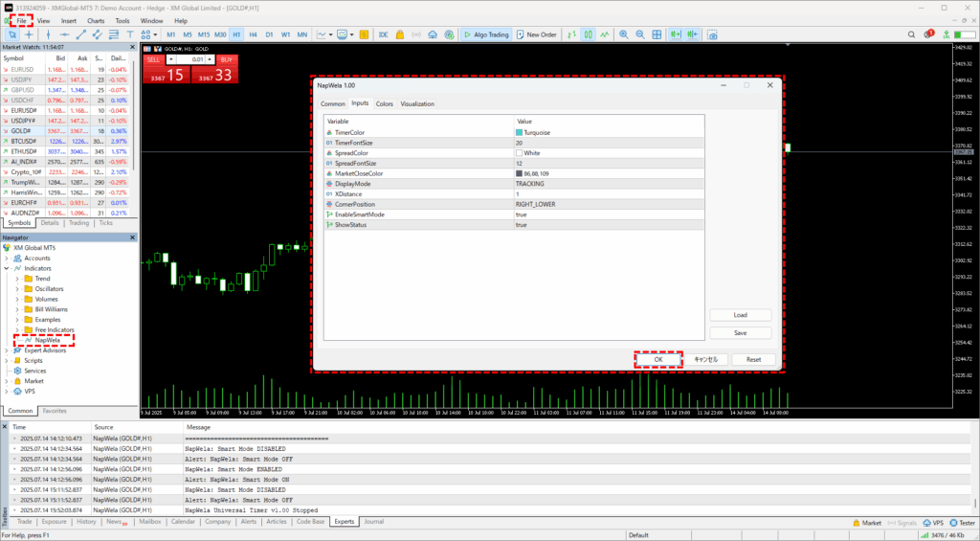
Task: Click the New Order button
Action: (x=536, y=35)
